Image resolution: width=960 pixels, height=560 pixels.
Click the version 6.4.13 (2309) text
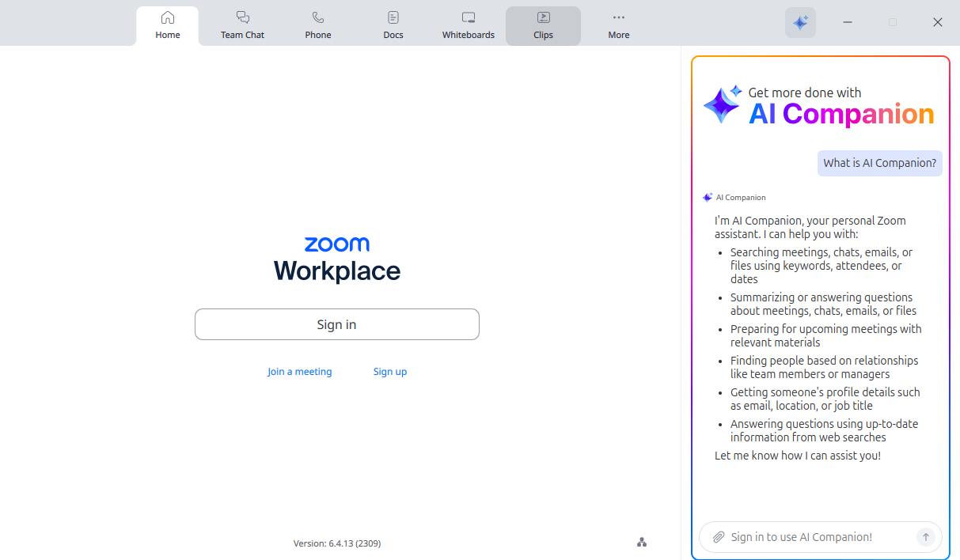(337, 543)
